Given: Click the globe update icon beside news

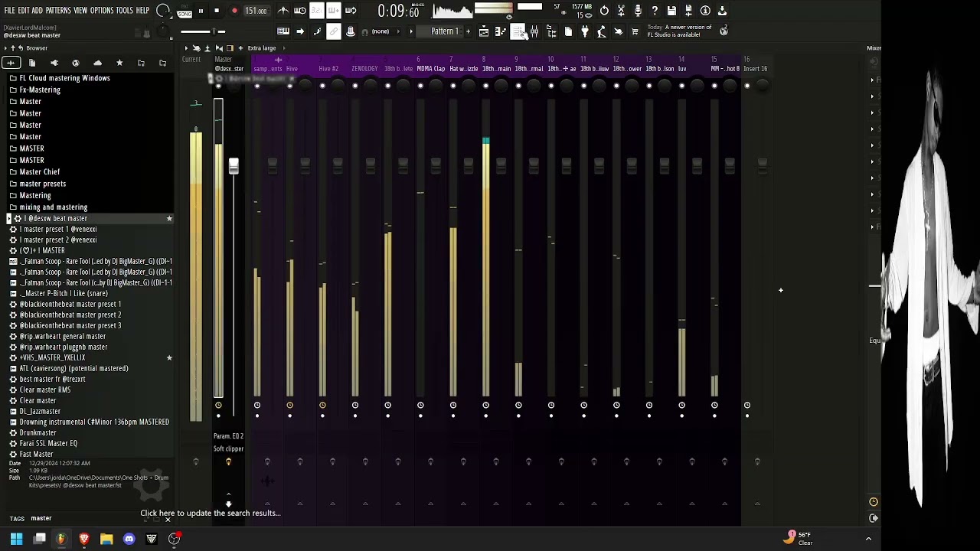Looking at the screenshot, I should tap(724, 31).
